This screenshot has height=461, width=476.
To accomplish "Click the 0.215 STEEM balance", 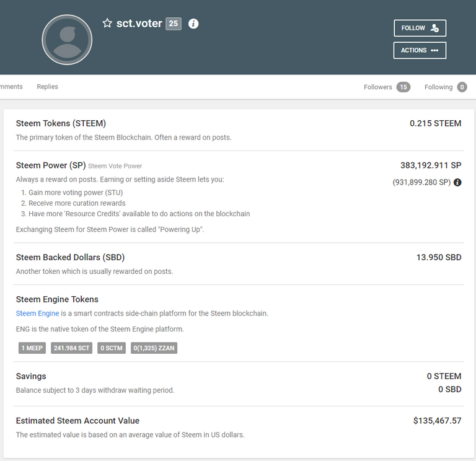I will click(x=435, y=123).
